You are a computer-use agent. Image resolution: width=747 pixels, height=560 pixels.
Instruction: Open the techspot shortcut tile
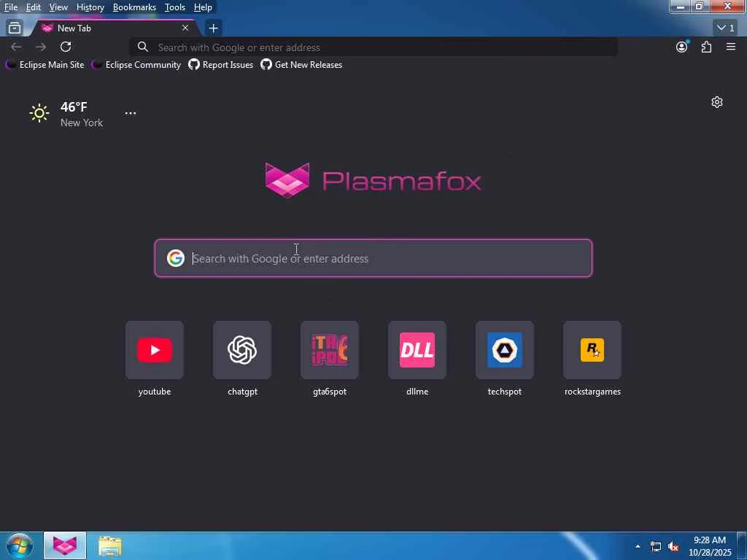[x=505, y=350]
